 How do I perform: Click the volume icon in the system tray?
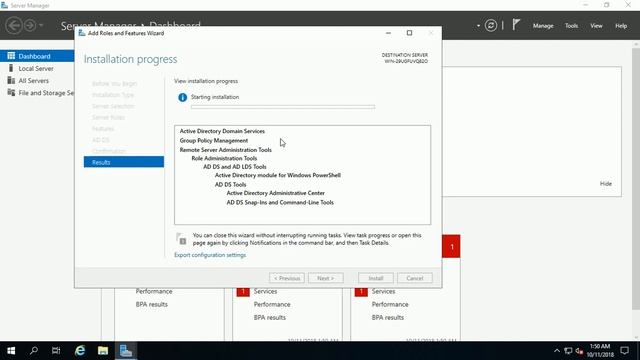click(579, 351)
